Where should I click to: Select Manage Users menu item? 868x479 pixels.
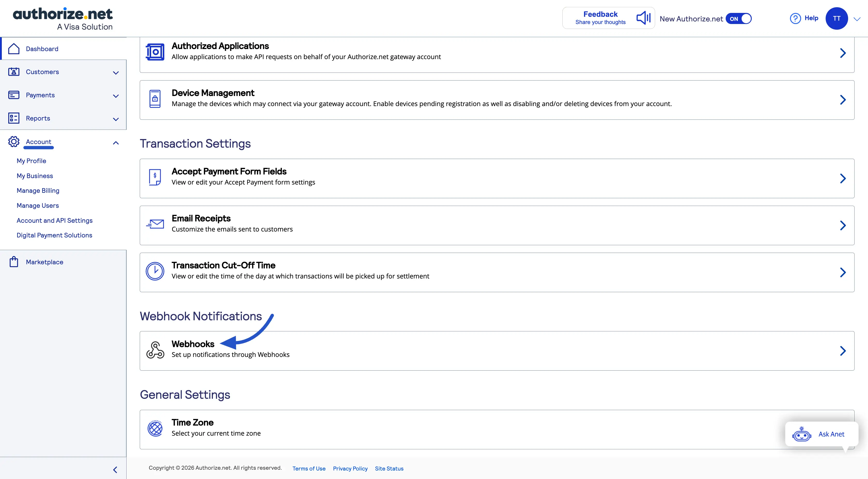[37, 205]
